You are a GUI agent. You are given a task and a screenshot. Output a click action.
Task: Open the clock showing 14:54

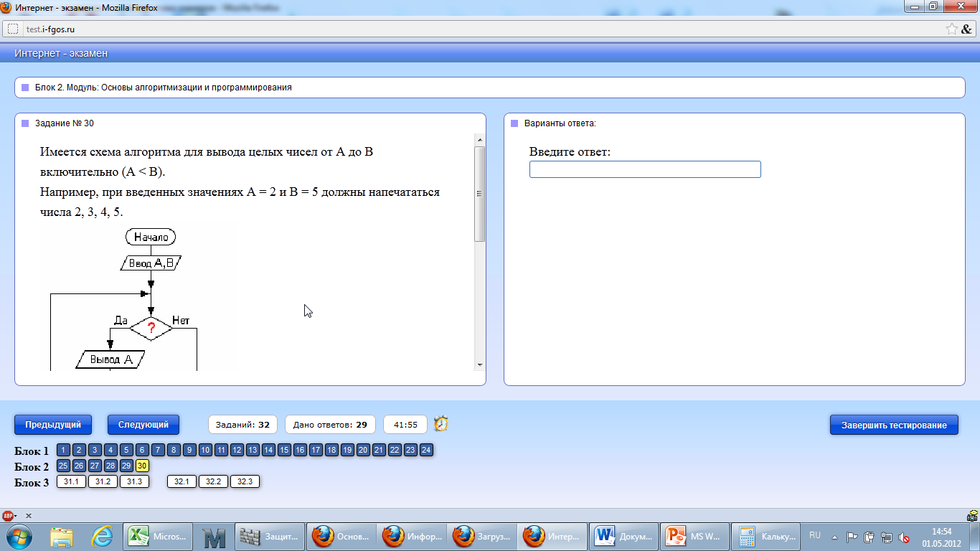941,537
